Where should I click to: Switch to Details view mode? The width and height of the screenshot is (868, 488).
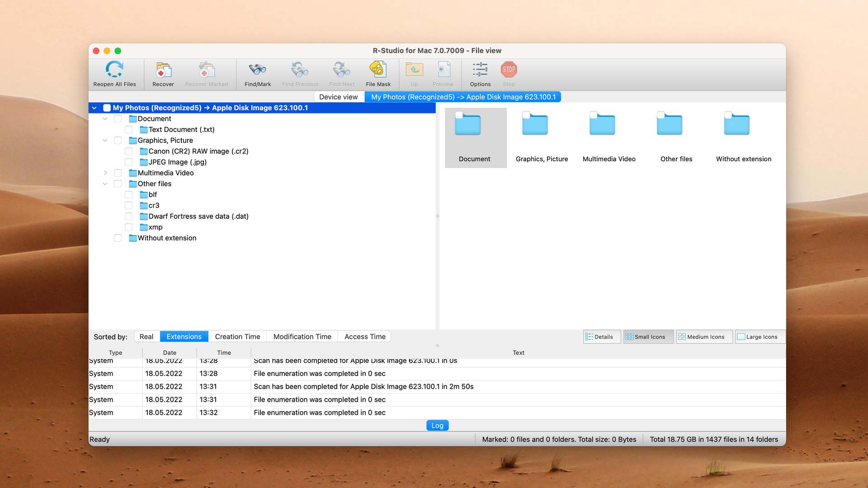pos(602,337)
